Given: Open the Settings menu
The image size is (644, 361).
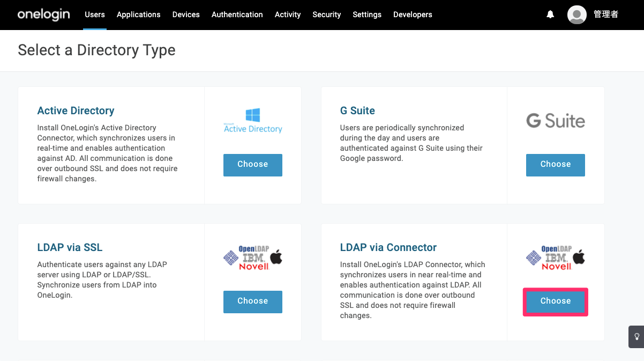Looking at the screenshot, I should [x=367, y=14].
